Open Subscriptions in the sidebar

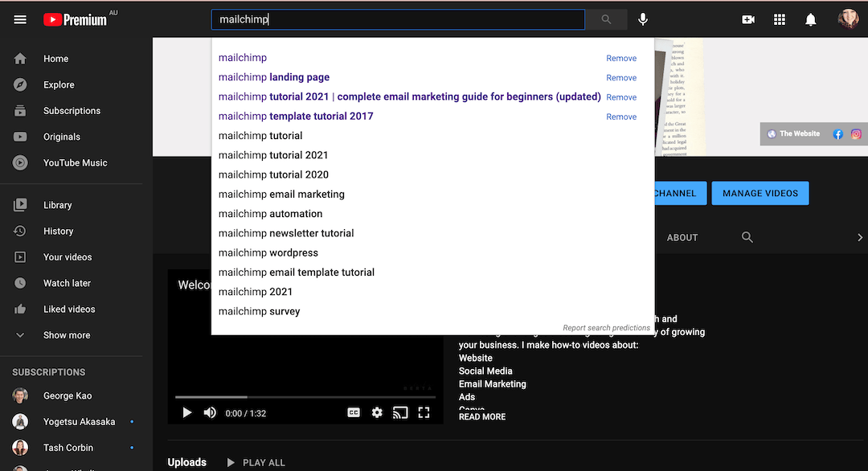[72, 111]
